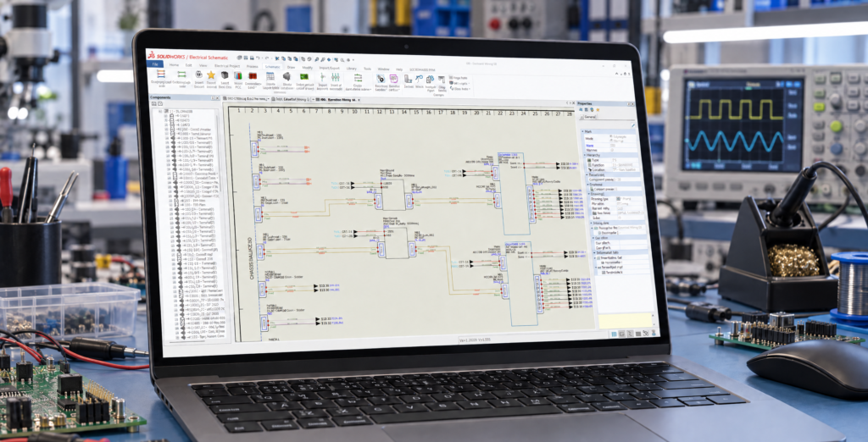This screenshot has width=868, height=442.
Task: Click the green slider bars ribbon icon
Action: pyautogui.click(x=336, y=77)
